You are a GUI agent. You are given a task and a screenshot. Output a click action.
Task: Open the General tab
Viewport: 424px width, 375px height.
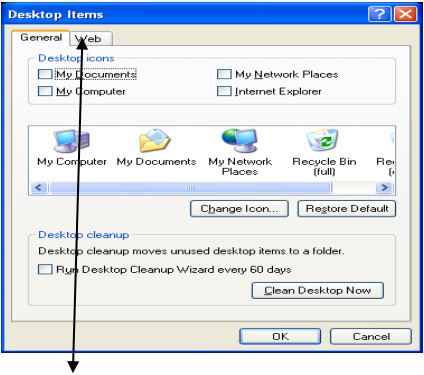pyautogui.click(x=41, y=37)
